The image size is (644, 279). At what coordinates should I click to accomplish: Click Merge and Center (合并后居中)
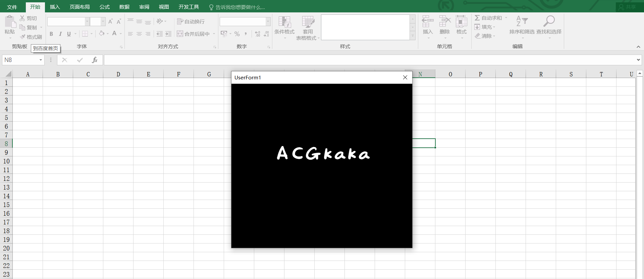coord(193,34)
